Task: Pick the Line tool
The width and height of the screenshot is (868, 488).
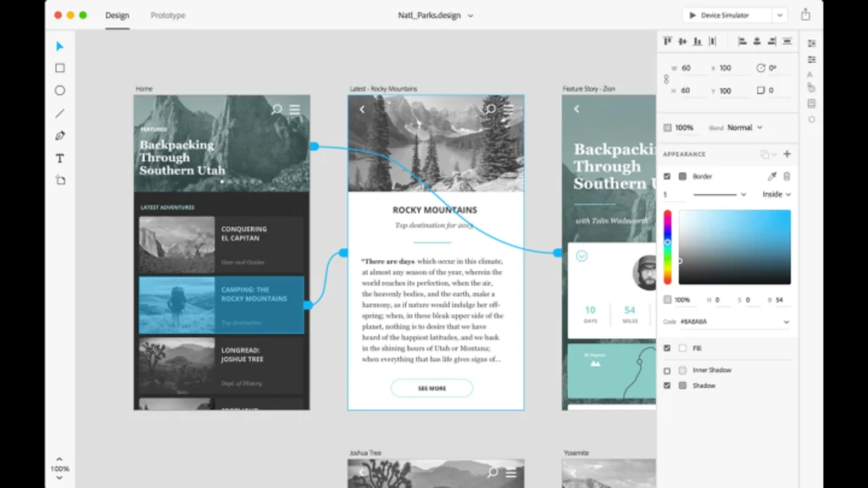Action: click(x=60, y=114)
